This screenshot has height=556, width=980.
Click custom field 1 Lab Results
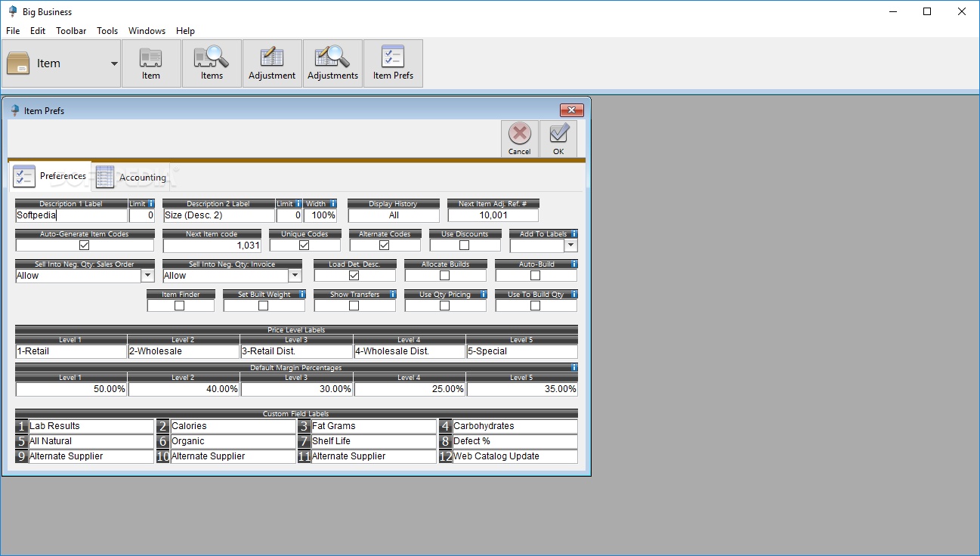(91, 426)
